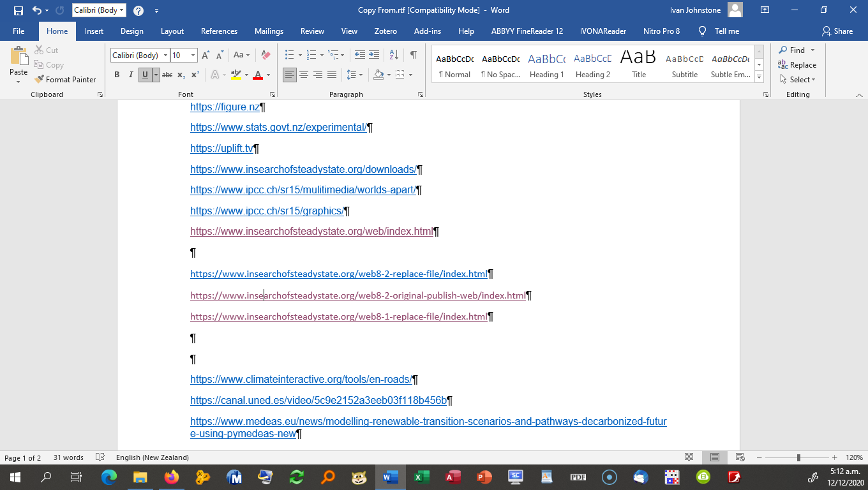Click the 120% zoom level
The image size is (868, 490).
(855, 457)
